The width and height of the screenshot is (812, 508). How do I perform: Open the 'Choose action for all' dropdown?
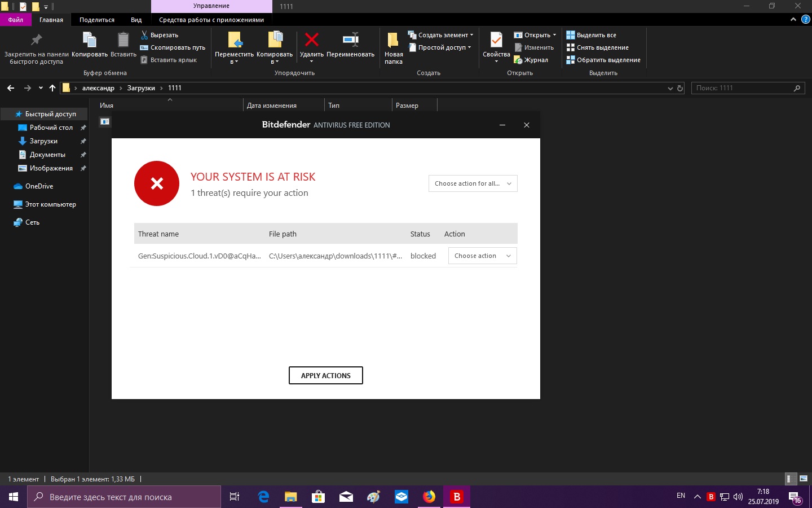[x=473, y=183]
